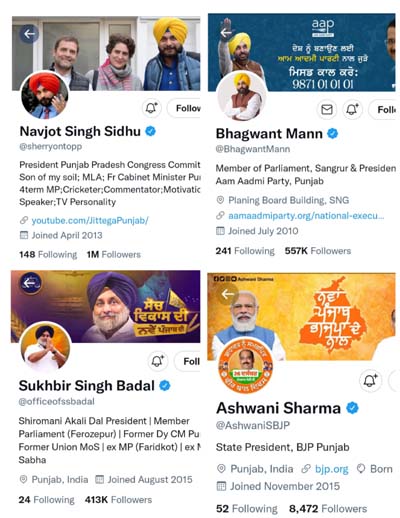View Sukhbir Singh Badal's 413K Followers
Screen dimensions: 400x518
(118, 500)
